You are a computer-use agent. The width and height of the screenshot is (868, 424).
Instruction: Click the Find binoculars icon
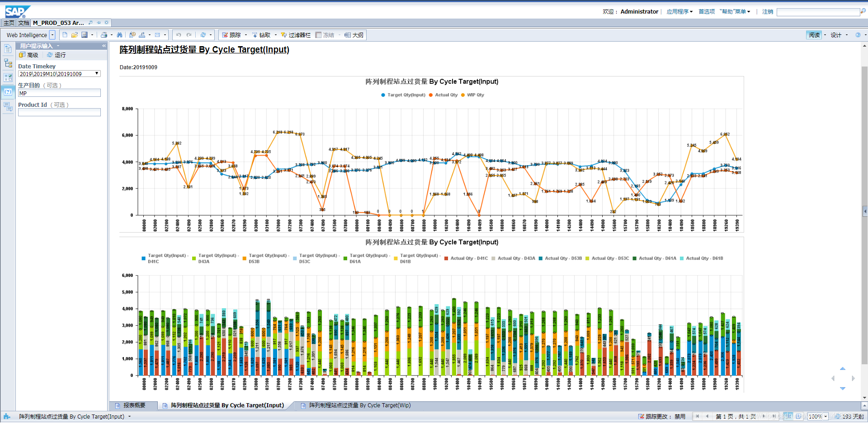tap(119, 35)
